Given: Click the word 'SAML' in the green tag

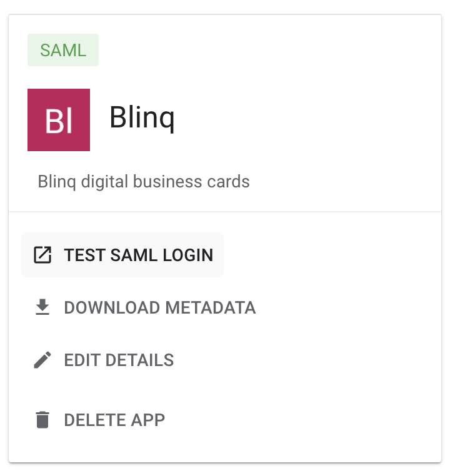Looking at the screenshot, I should click(x=63, y=50).
